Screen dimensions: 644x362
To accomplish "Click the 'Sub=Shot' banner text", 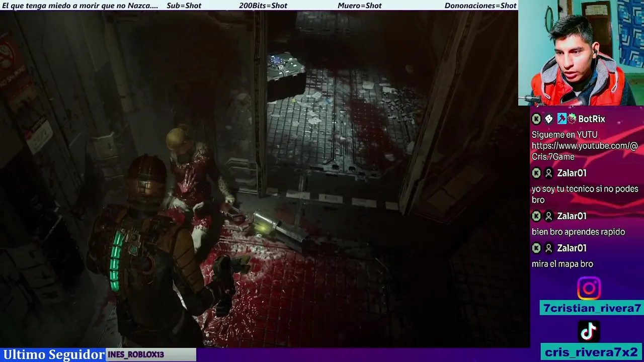I will (184, 6).
